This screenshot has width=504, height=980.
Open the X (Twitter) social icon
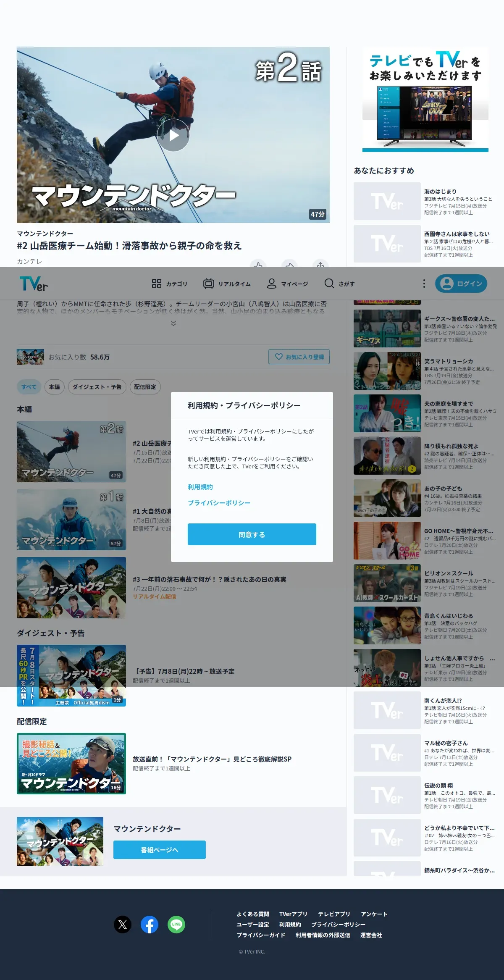click(123, 925)
